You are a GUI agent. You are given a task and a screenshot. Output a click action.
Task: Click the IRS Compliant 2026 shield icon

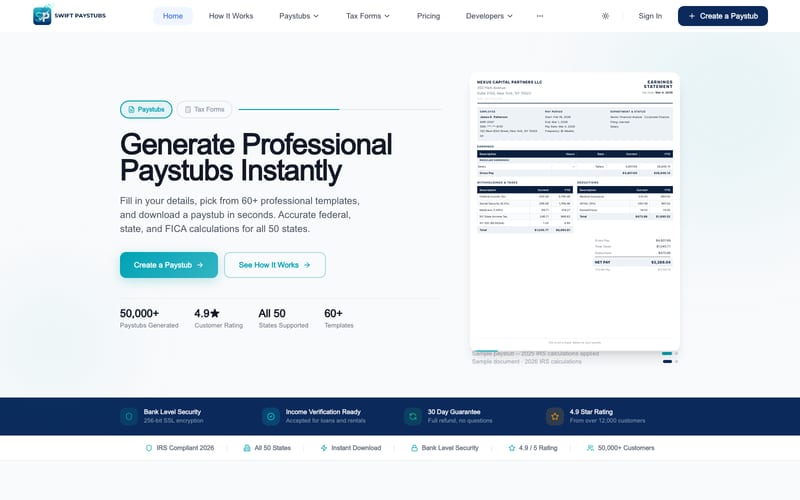[x=148, y=448]
